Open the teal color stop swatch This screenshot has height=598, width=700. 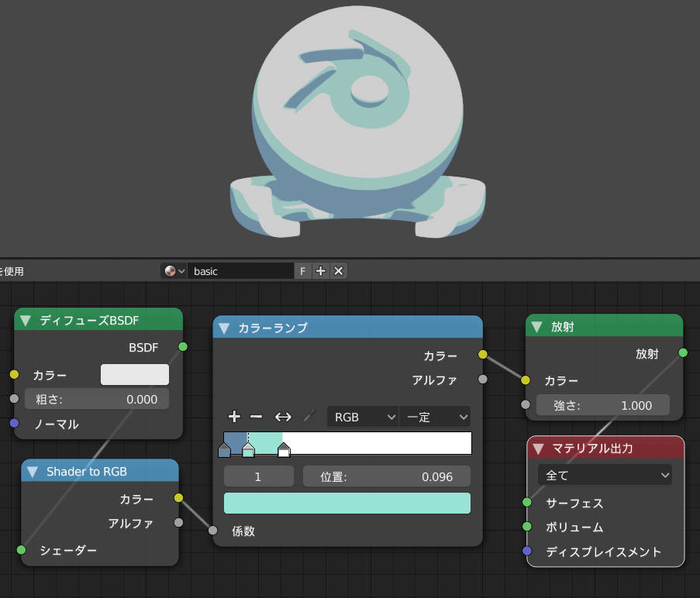tap(347, 503)
